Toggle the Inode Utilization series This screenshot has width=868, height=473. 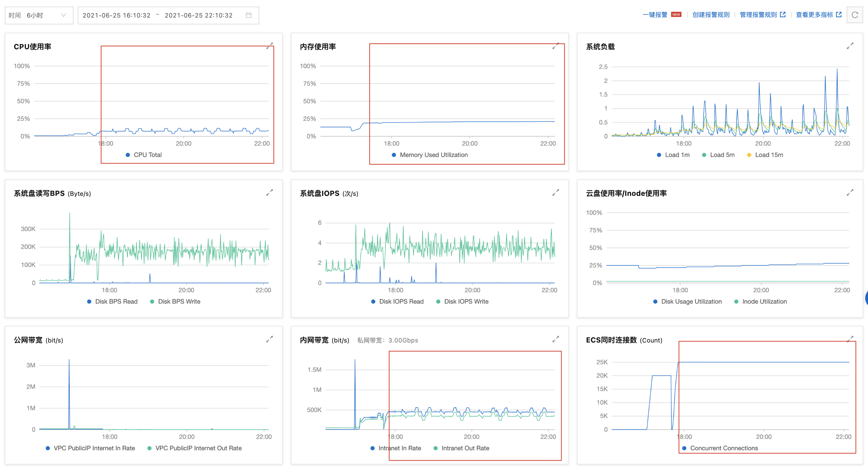(x=761, y=302)
